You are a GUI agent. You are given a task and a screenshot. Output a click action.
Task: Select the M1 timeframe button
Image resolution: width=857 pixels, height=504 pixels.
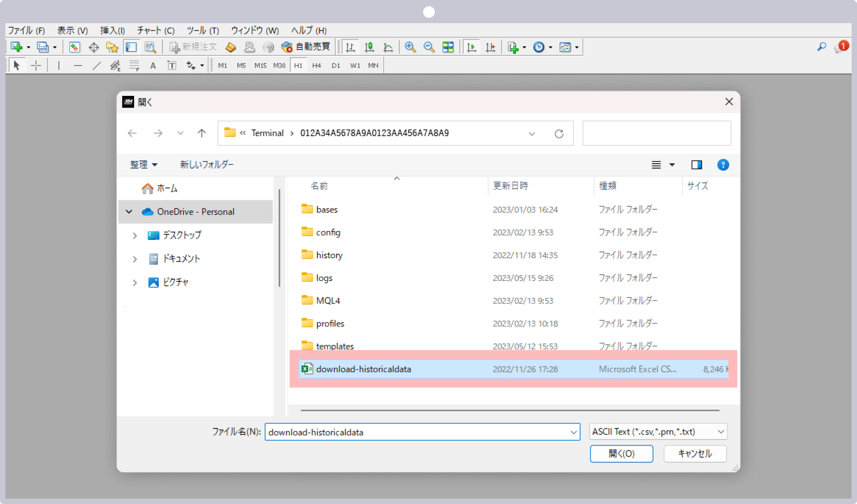click(x=222, y=66)
